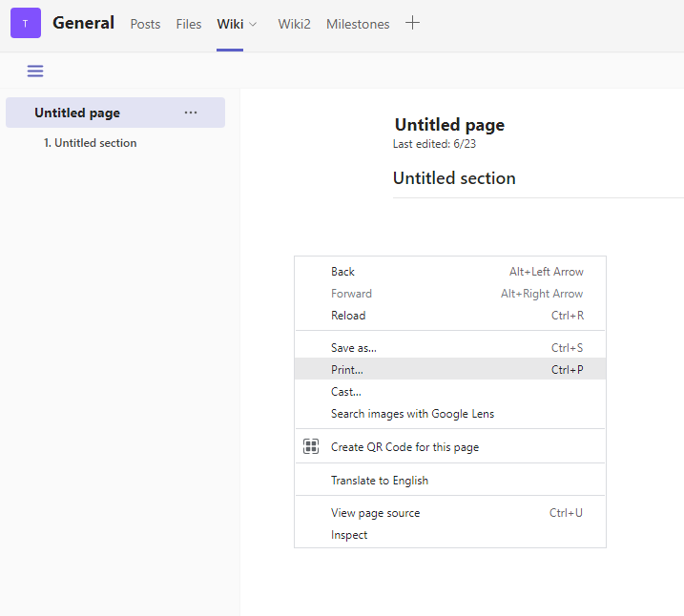Click the General channel title
684x616 pixels.
[83, 23]
